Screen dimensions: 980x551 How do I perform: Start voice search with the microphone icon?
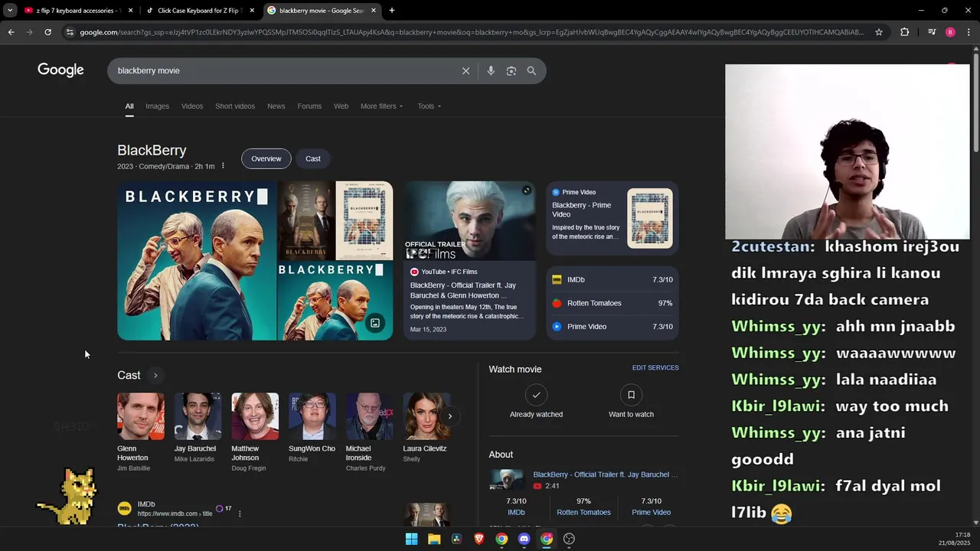point(491,70)
